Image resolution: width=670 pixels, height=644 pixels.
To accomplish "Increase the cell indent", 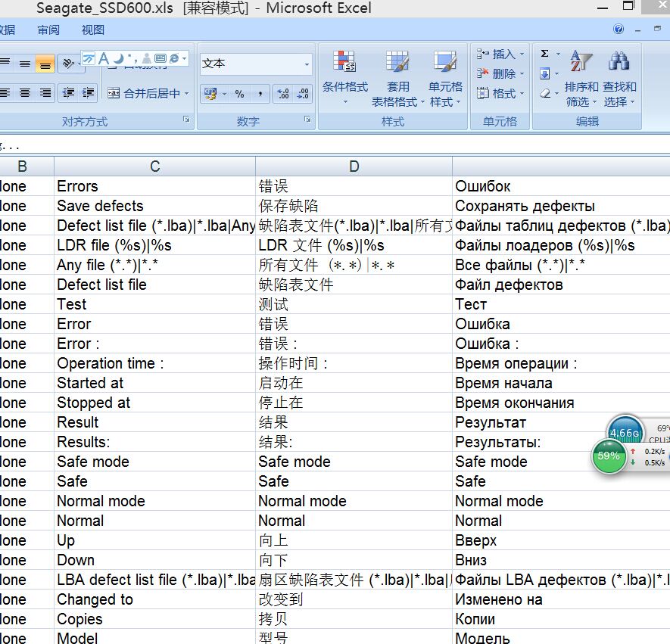I will (88, 92).
